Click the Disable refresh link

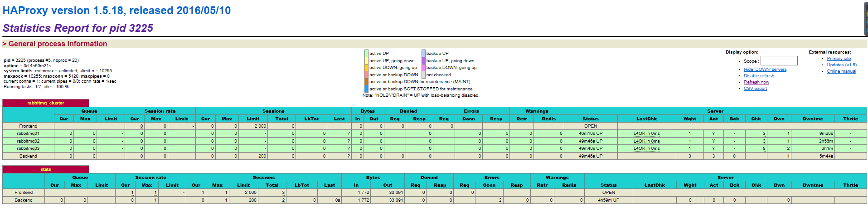click(759, 76)
